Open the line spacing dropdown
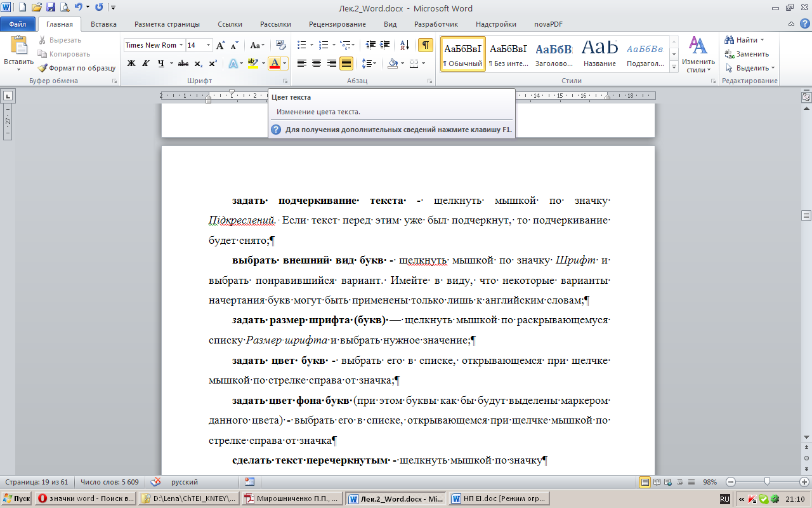 (369, 63)
